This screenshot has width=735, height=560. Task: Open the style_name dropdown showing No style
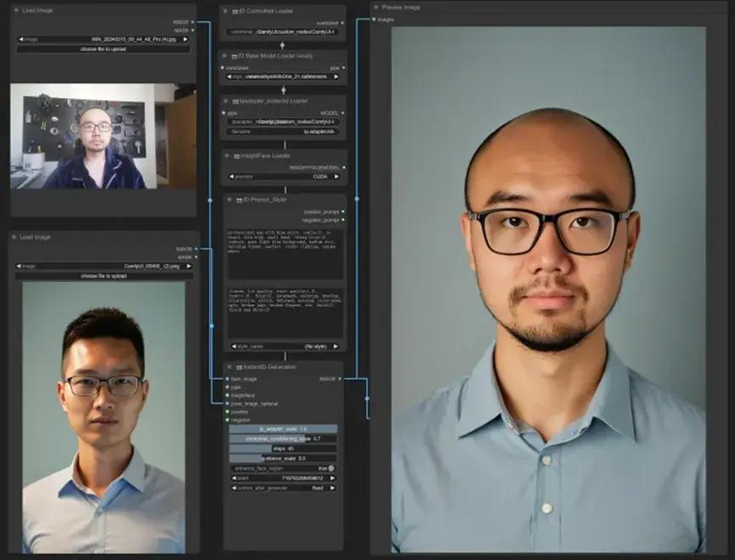(285, 347)
